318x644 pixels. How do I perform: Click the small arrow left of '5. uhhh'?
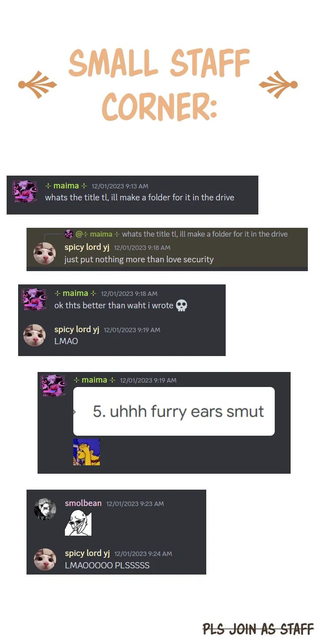coord(74,412)
